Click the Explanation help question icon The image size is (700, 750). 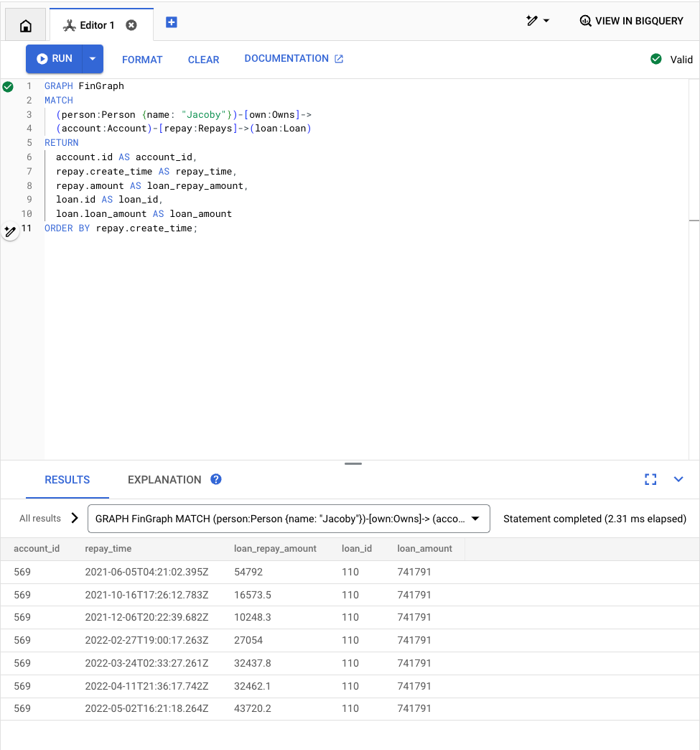pyautogui.click(x=216, y=479)
